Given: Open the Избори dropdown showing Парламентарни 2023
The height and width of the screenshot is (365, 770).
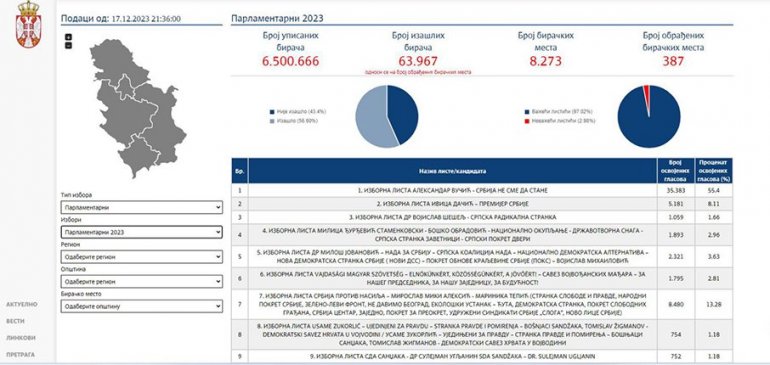Looking at the screenshot, I should click(142, 232).
